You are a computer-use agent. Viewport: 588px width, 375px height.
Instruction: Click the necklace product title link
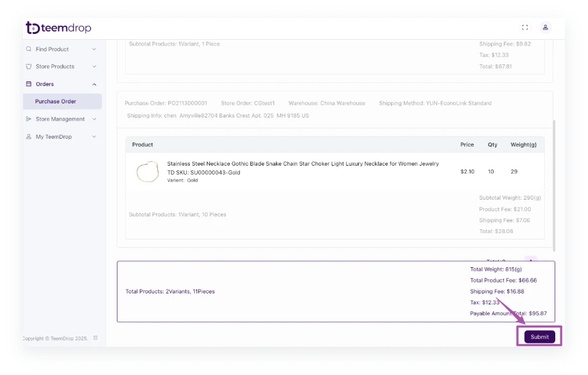pyautogui.click(x=303, y=164)
